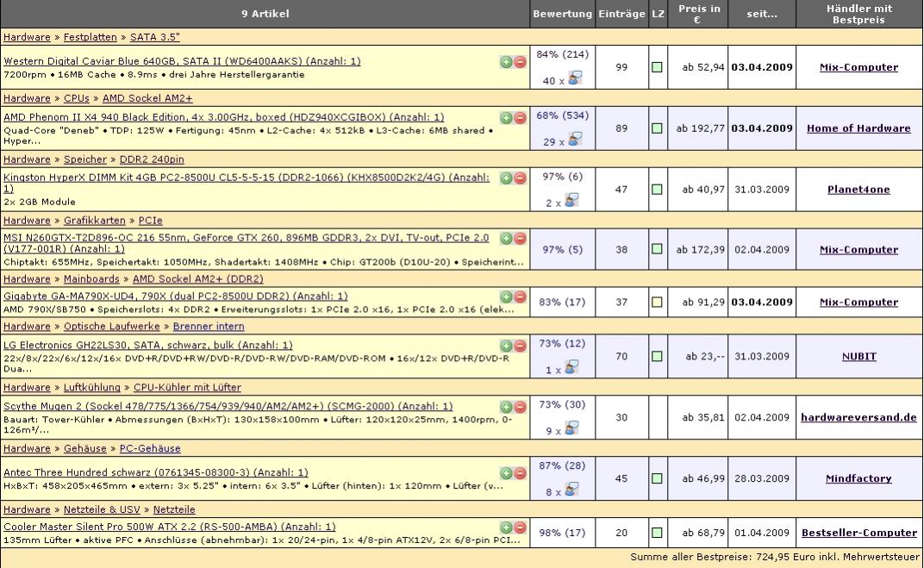Screen dimensions: 924x568
Task: Visit Home of Hardware dealer link
Action: [858, 128]
